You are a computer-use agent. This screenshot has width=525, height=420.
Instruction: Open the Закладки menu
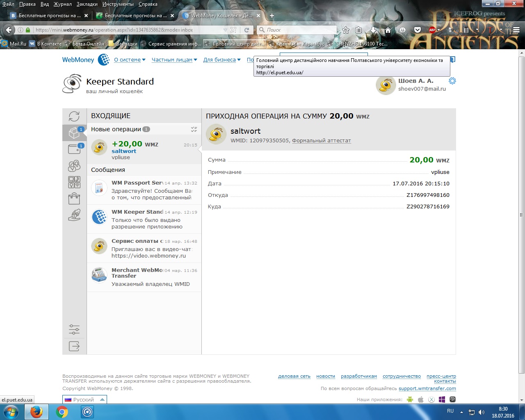pyautogui.click(x=87, y=4)
